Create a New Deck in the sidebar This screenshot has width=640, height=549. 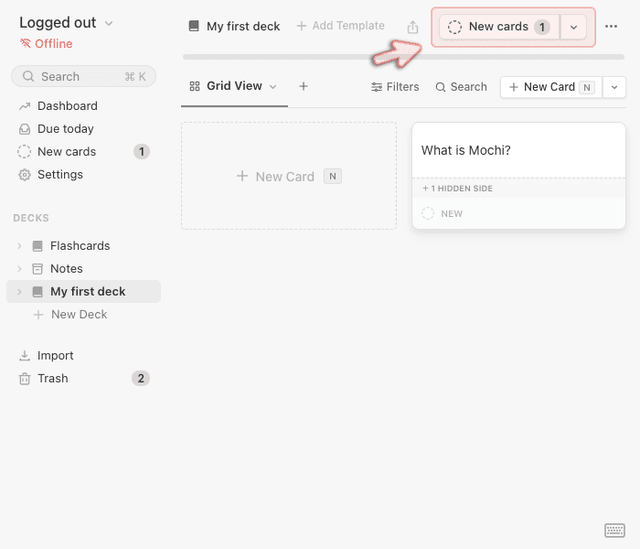click(x=71, y=315)
